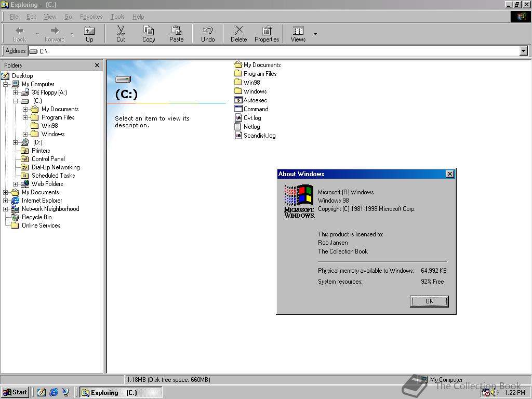Expand Internet Explorer tree node
Screen dimensions: 532x399
(x=5, y=201)
